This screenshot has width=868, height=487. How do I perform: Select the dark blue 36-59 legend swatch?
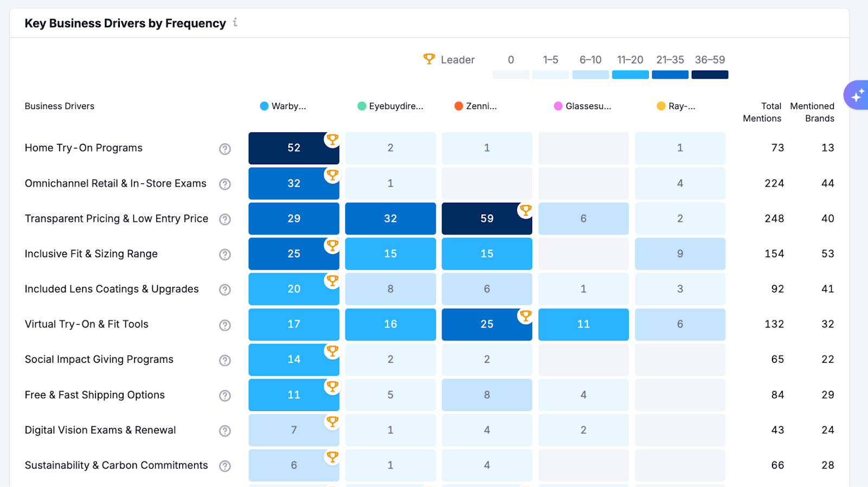tap(709, 74)
